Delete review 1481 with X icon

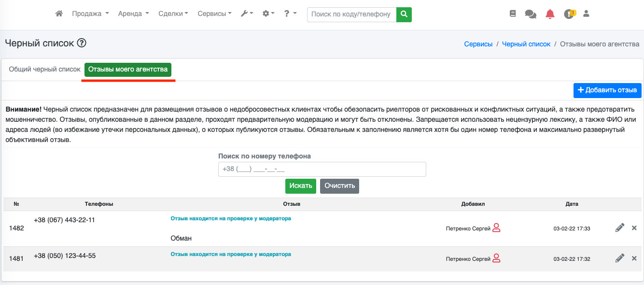(x=634, y=258)
